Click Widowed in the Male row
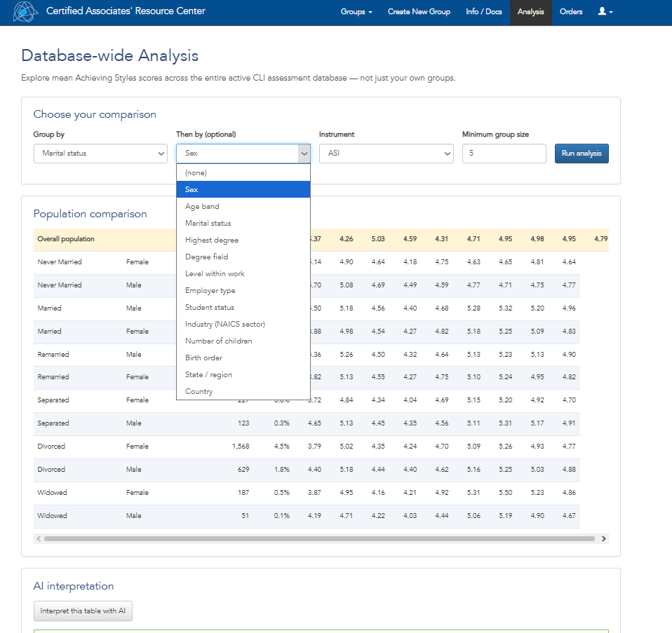The width and height of the screenshot is (672, 633). point(52,516)
